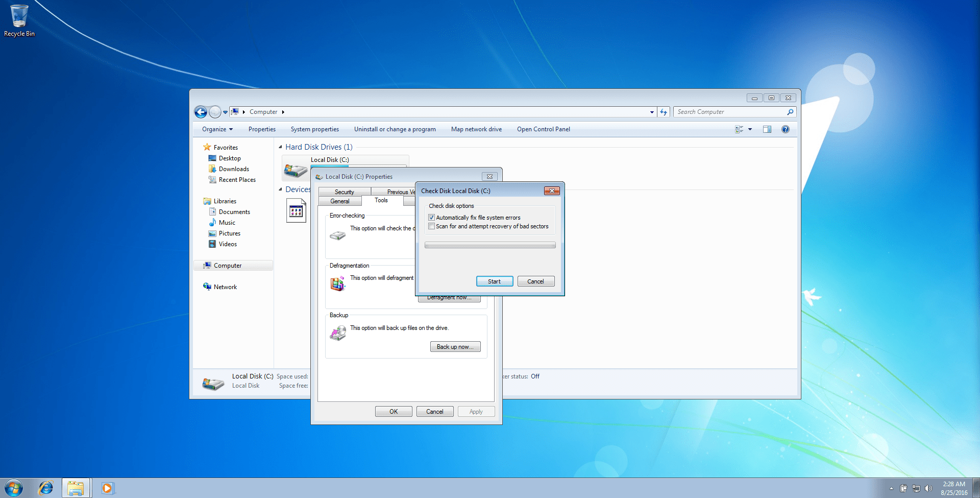
Task: Collapse the Hard Disk Drives group
Action: point(280,147)
